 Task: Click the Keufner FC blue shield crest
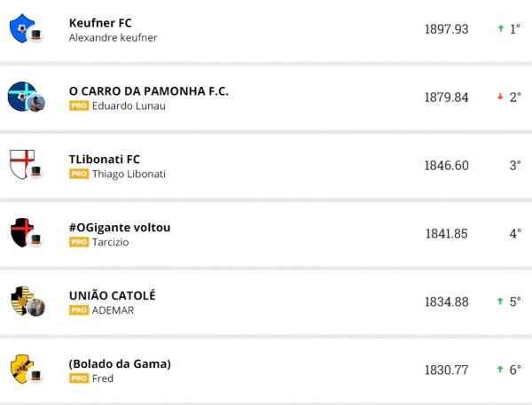coord(20,29)
